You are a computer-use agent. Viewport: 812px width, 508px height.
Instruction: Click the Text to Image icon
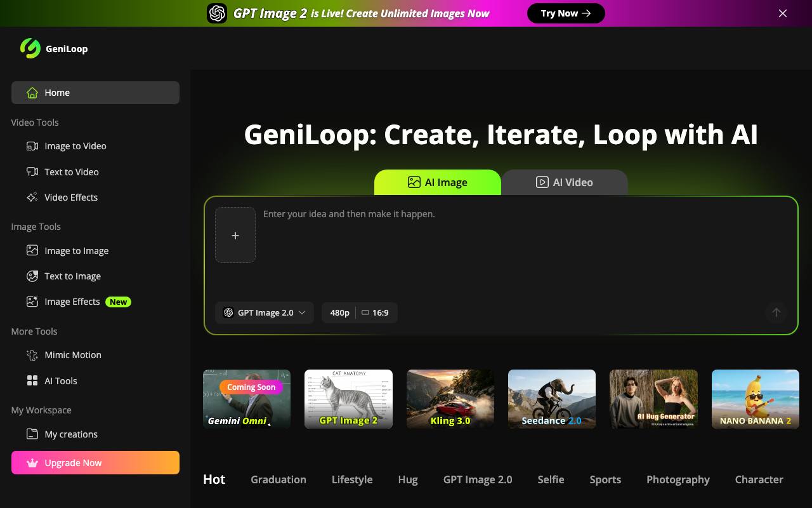[32, 276]
